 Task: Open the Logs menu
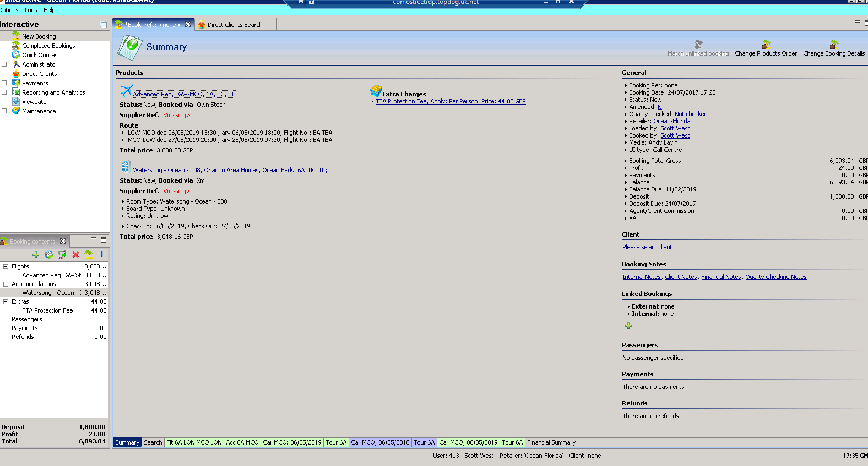31,10
